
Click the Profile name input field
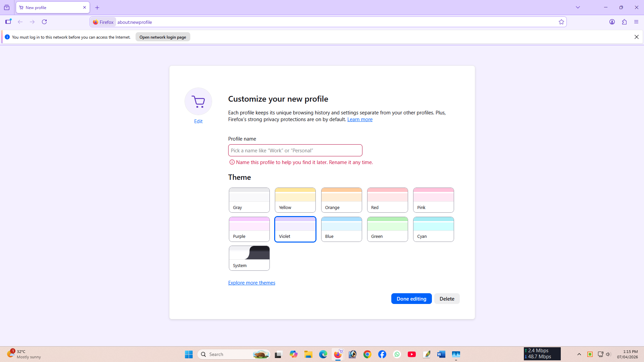coord(295,151)
